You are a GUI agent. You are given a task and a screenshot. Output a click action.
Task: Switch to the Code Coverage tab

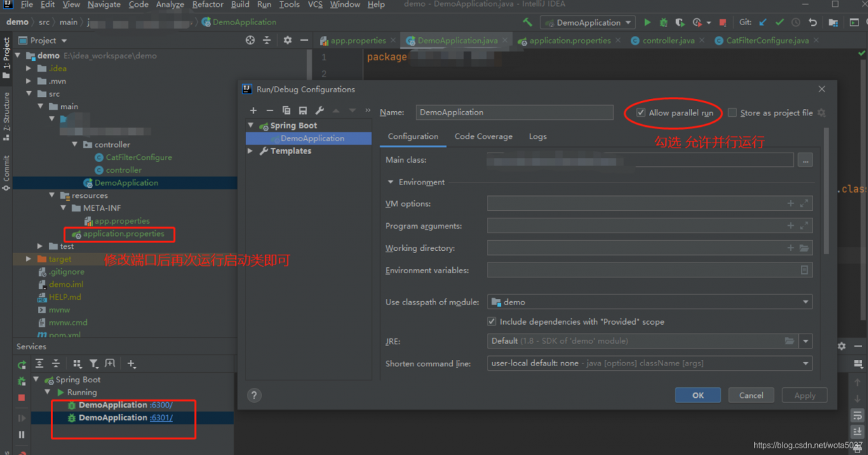(484, 136)
